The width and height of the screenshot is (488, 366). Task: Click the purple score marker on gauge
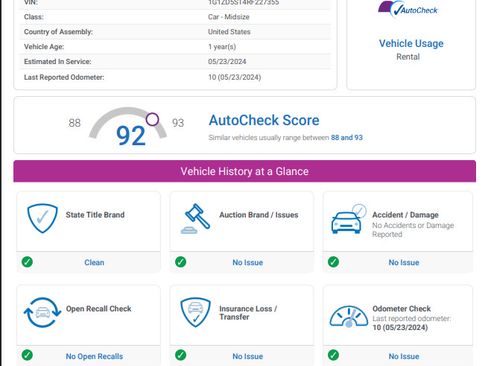tap(152, 119)
